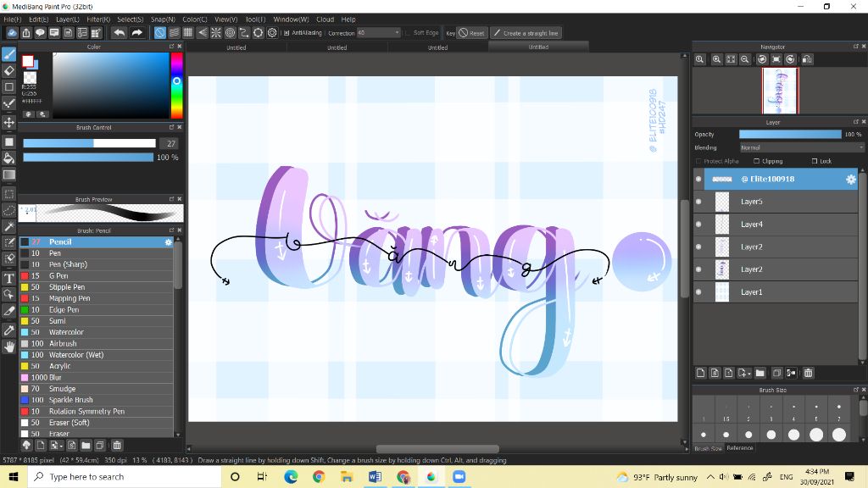Viewport: 868px width, 488px height.
Task: Click the Navigator canvas thumbnail
Action: [x=780, y=91]
